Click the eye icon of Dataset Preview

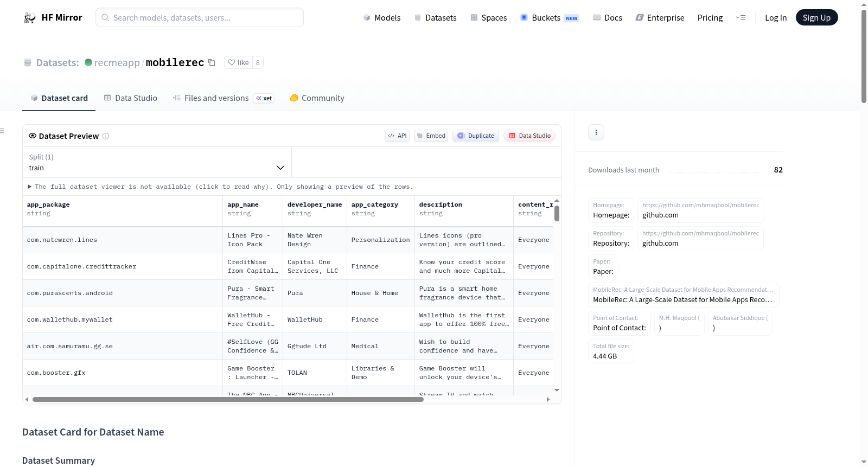pos(33,136)
